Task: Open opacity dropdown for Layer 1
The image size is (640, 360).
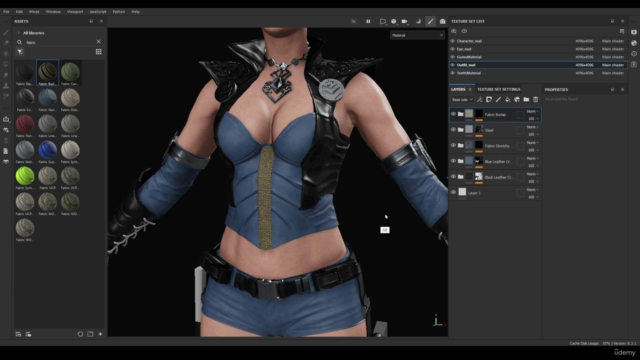Action: tap(533, 197)
